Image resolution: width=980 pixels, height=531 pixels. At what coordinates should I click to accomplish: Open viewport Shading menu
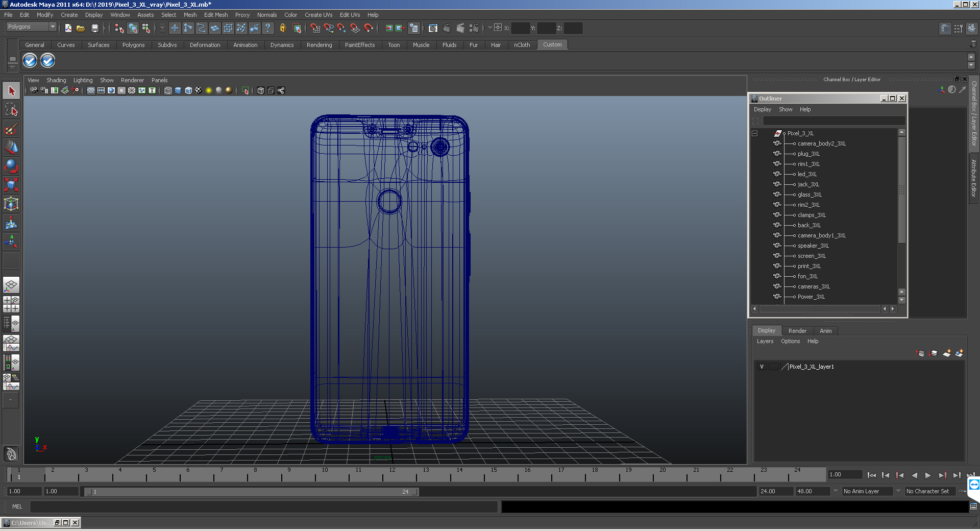[56, 80]
